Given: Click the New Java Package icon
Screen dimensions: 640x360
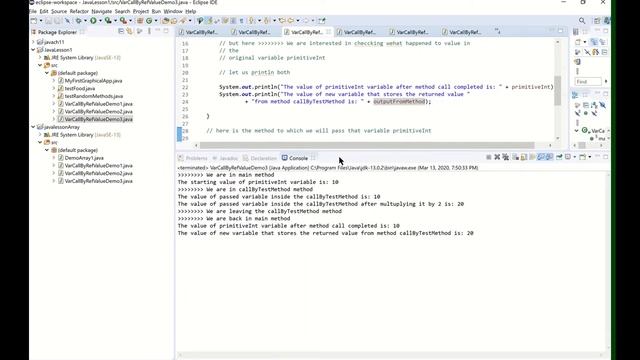Looking at the screenshot, I should point(140,20).
